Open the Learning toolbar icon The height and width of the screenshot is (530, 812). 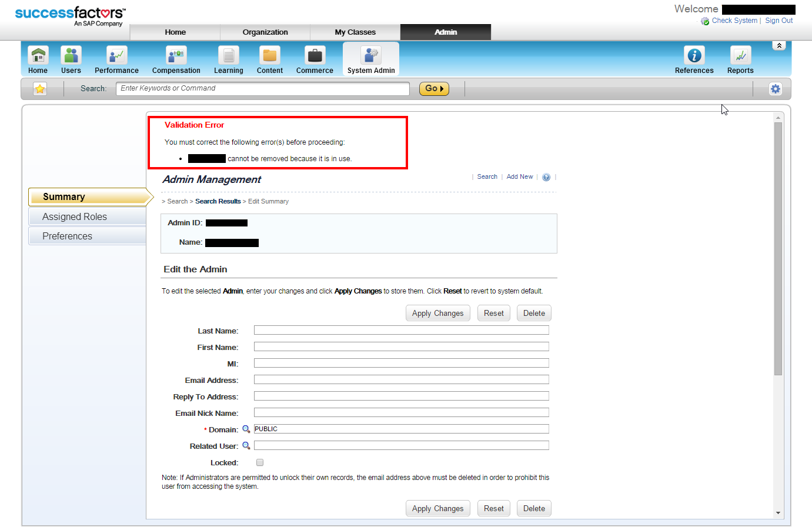tap(229, 55)
